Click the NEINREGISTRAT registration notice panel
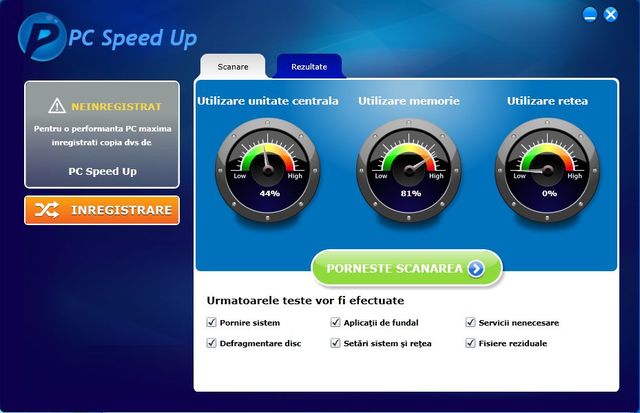Screen dimensions: 640x413 pos(102,134)
